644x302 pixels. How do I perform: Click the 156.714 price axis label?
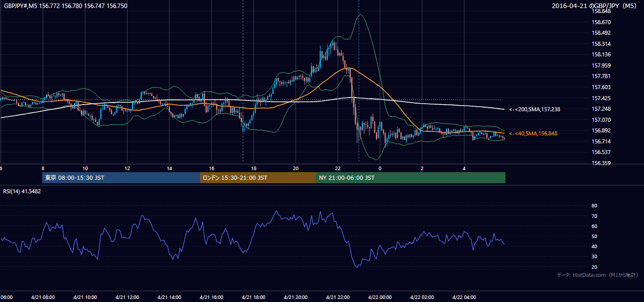point(602,141)
